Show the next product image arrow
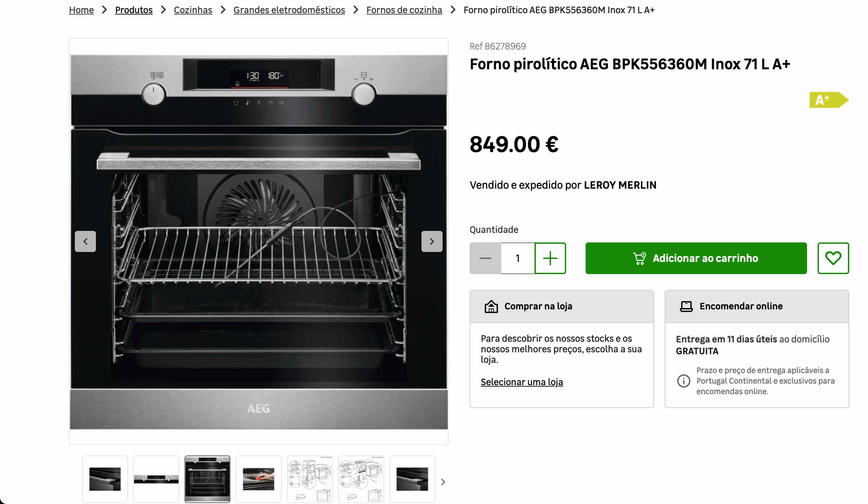The image size is (868, 504). 432,241
